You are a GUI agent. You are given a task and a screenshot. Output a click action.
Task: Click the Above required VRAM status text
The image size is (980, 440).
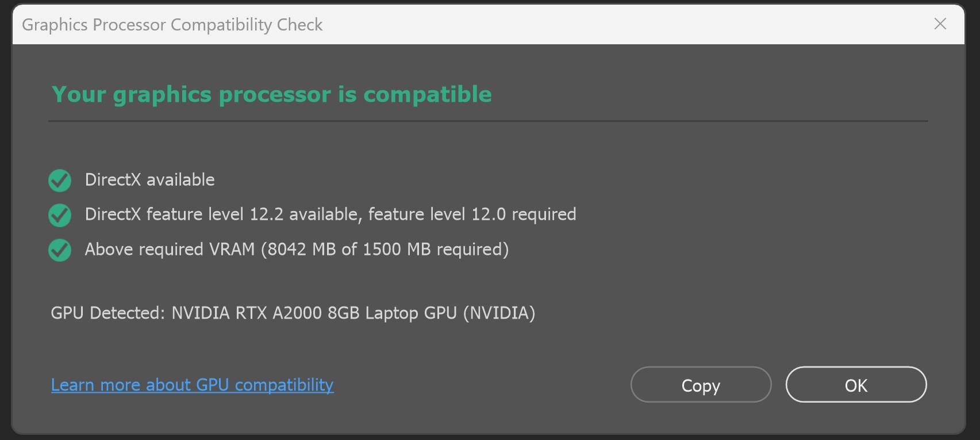click(x=297, y=249)
